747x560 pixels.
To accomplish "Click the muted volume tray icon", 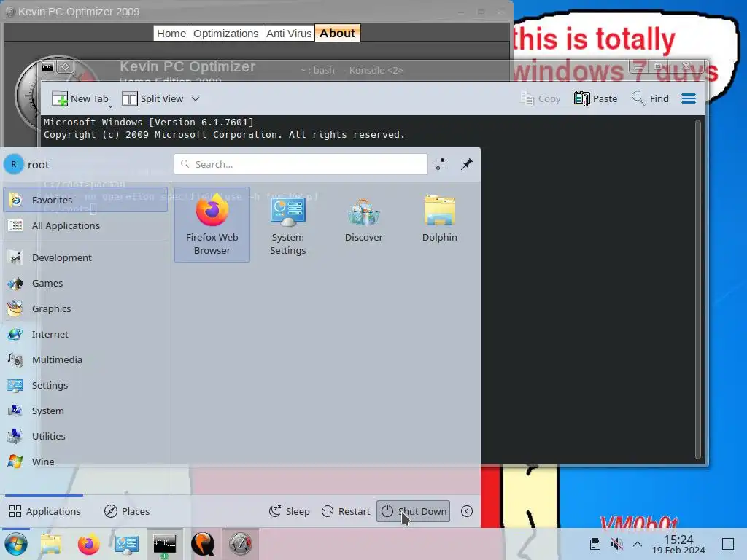I will 616,544.
